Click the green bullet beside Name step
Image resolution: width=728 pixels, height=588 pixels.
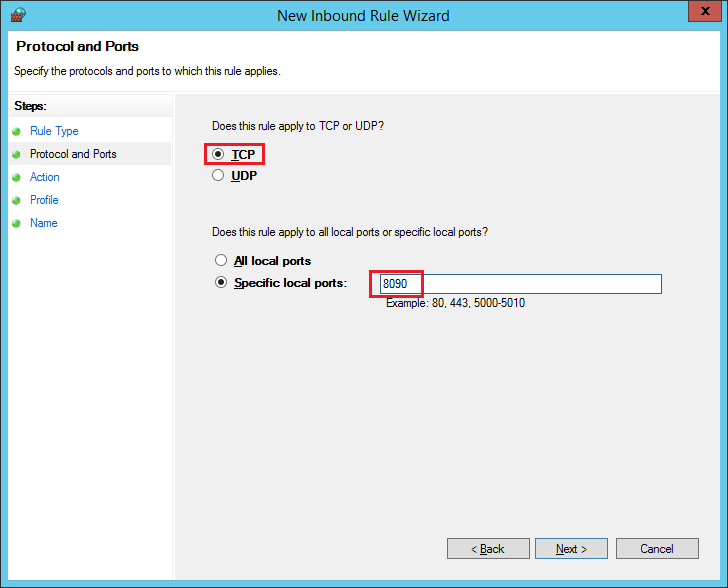click(16, 223)
